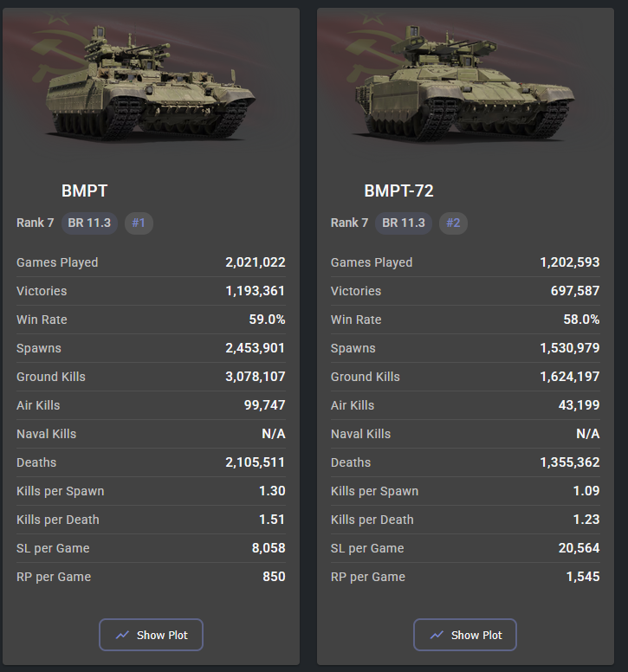Click the #2 ranking badge

[453, 223]
